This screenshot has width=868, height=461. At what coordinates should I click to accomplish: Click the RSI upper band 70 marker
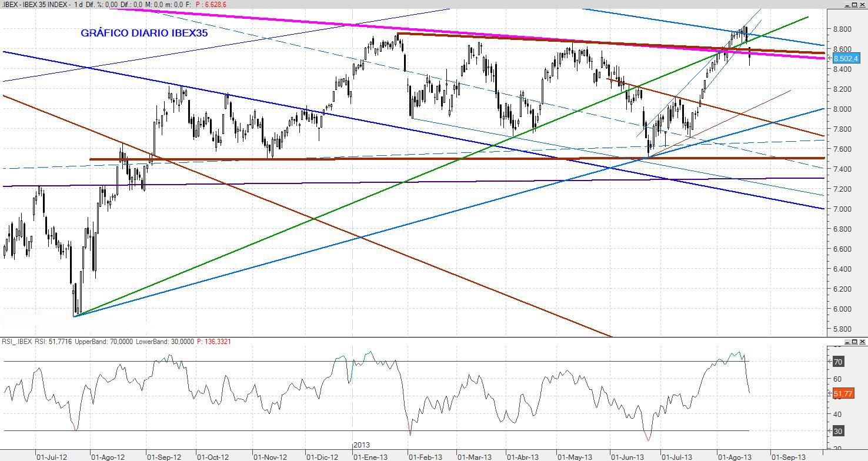click(837, 362)
